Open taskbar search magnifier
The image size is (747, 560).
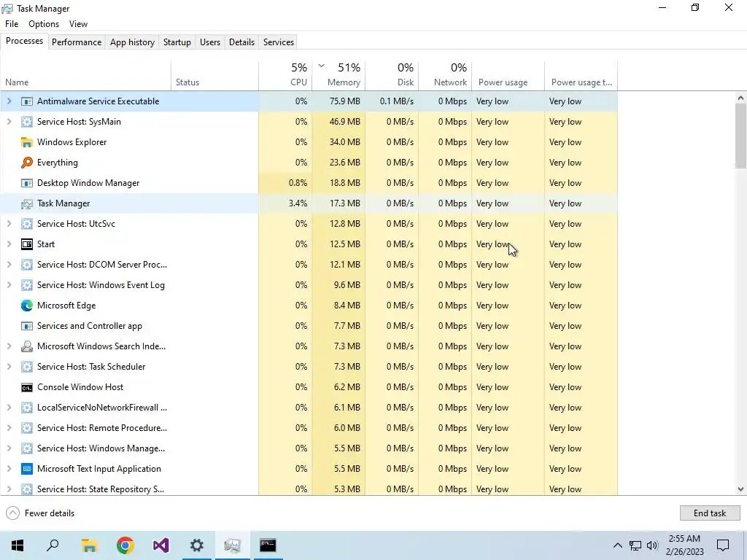53,545
